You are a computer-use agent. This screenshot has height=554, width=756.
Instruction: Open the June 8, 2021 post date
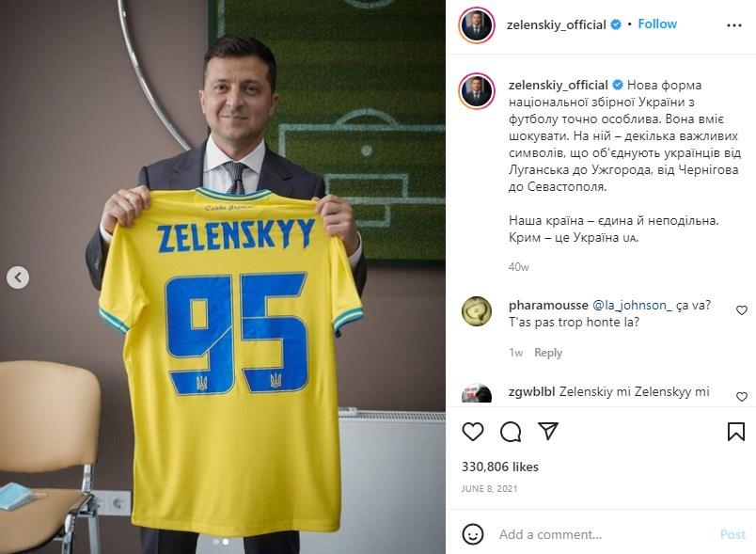tap(489, 488)
